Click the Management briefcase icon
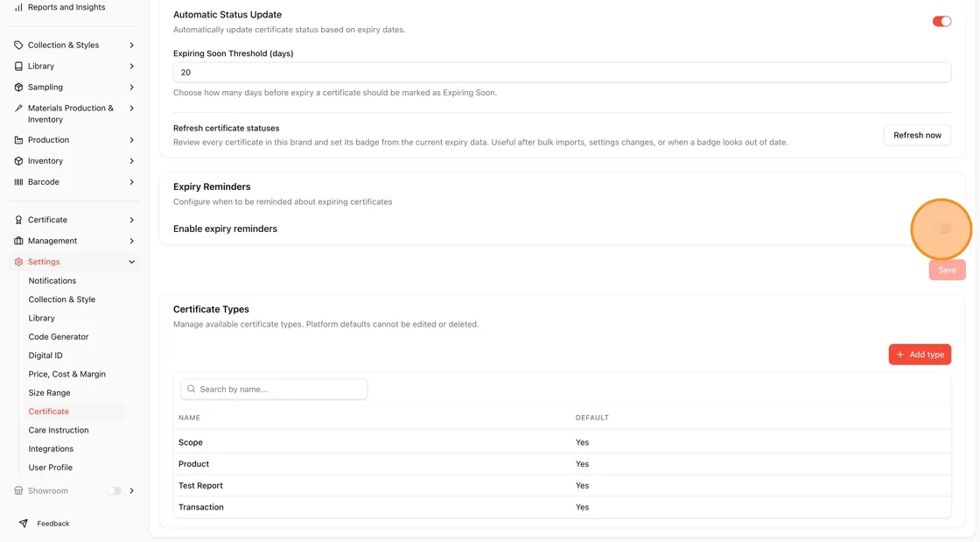This screenshot has height=542, width=980. coord(18,241)
